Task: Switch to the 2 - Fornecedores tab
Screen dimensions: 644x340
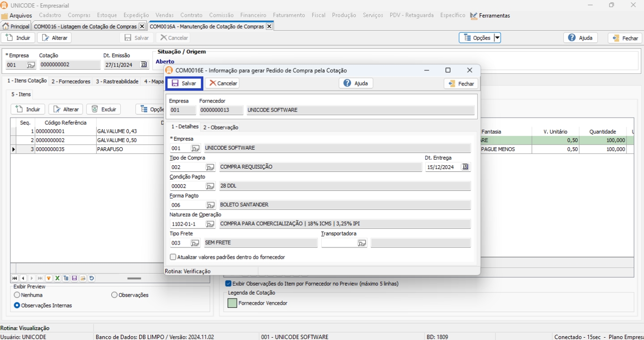Action: (x=71, y=82)
